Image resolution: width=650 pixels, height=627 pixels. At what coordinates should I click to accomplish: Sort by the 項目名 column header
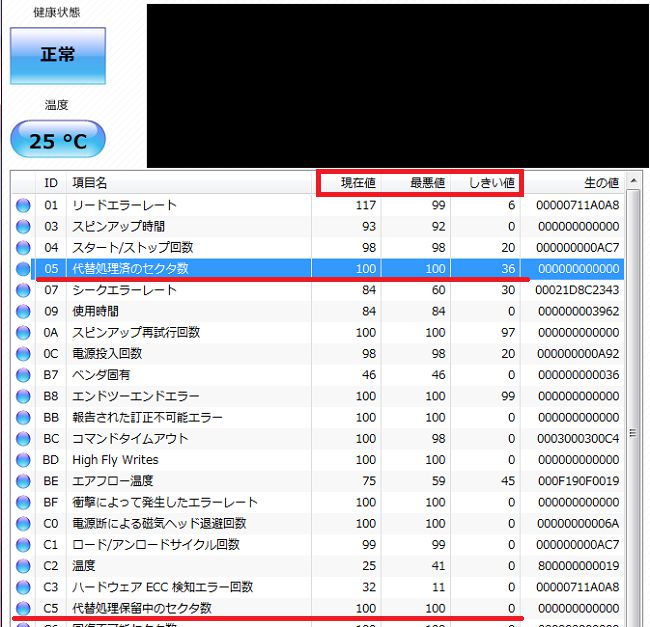click(189, 183)
